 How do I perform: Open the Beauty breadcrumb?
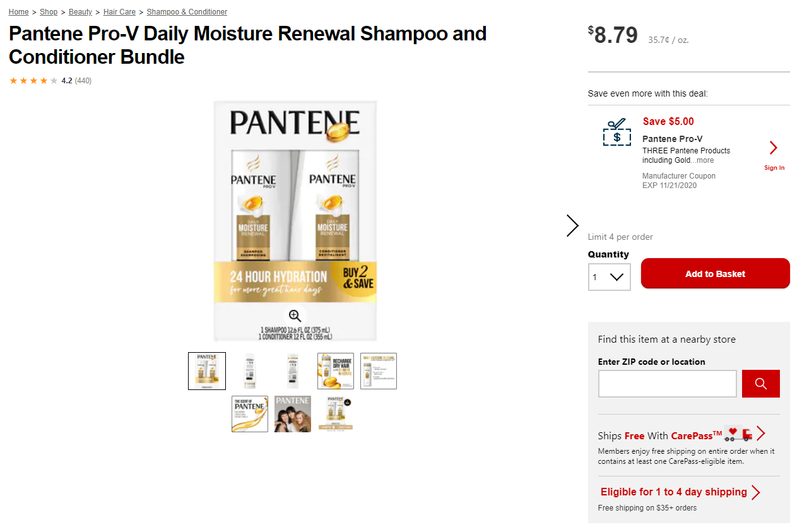coord(81,12)
